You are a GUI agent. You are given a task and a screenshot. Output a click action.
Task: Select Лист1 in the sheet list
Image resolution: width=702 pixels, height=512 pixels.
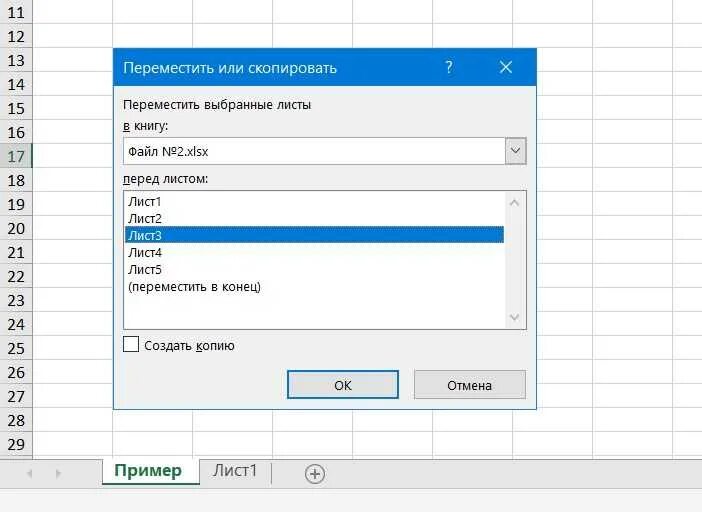(145, 201)
